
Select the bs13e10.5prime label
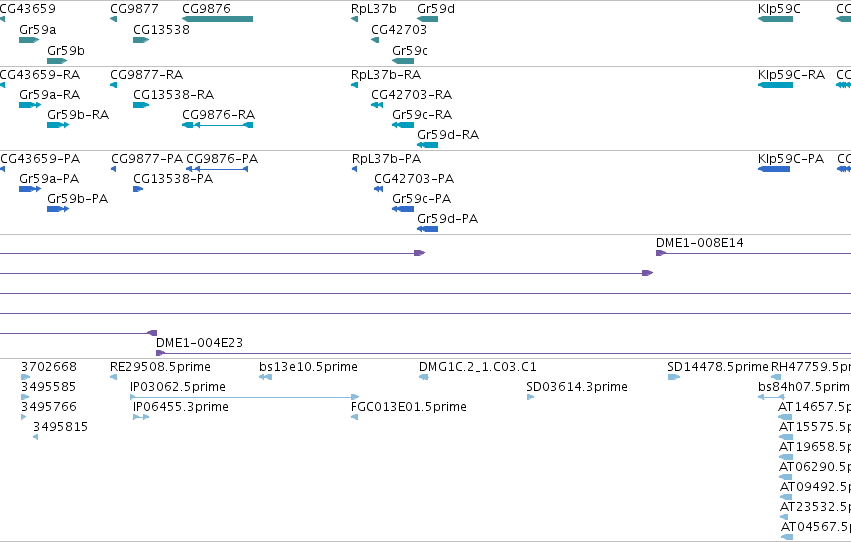point(308,367)
